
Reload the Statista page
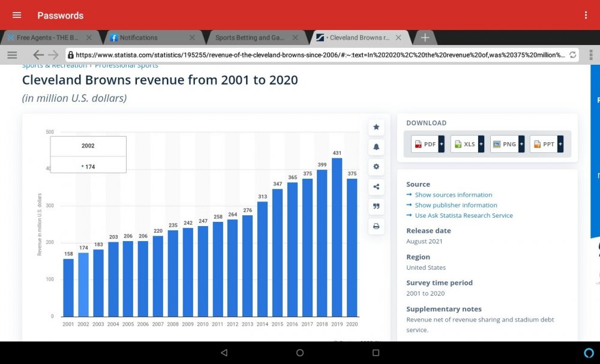[x=573, y=55]
